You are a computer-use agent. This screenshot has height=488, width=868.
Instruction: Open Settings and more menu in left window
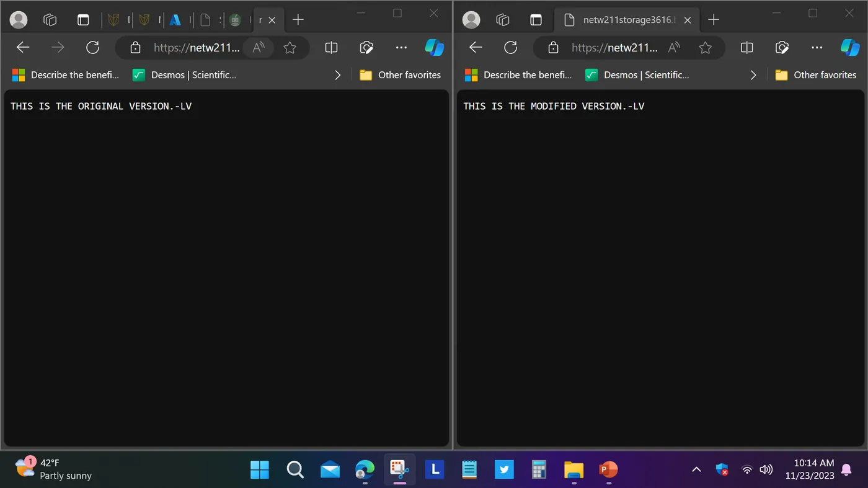point(402,47)
